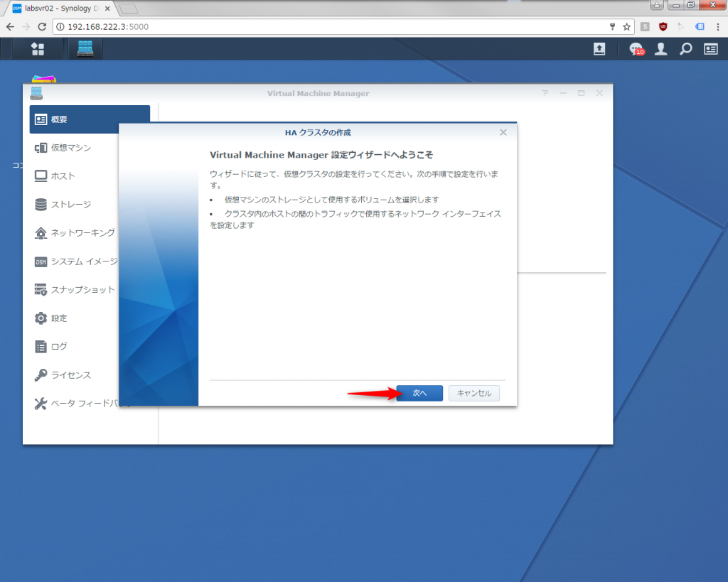
Task: Select the 概要 sidebar tab
Action: (90, 119)
